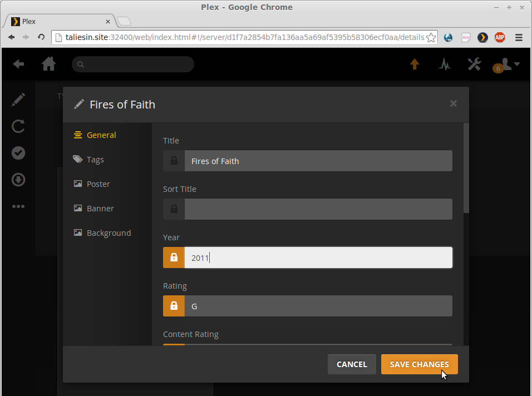Open Chrome's hamburger menu
Image resolution: width=532 pixels, height=396 pixels.
(519, 37)
